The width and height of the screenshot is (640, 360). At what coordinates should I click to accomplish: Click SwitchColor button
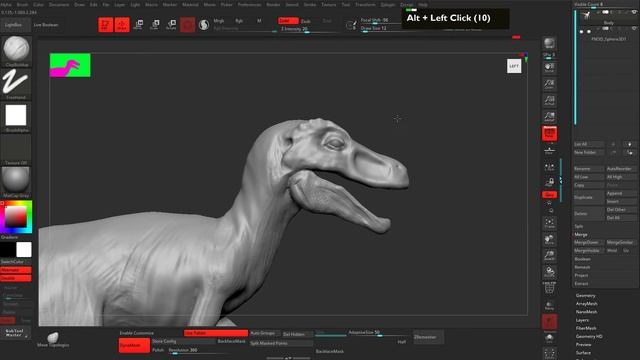[x=16, y=262]
